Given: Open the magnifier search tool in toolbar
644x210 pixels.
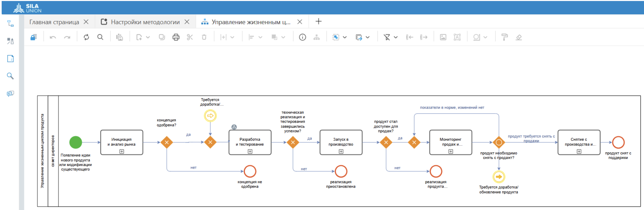Looking at the screenshot, I should [100, 37].
